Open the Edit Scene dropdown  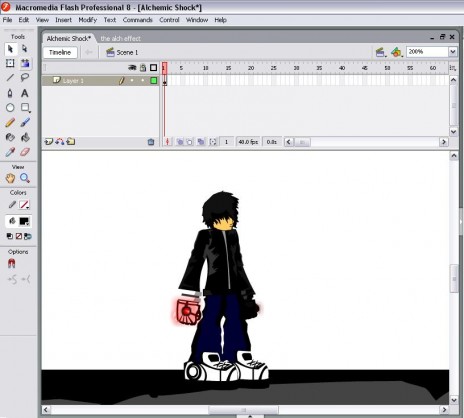pos(381,52)
